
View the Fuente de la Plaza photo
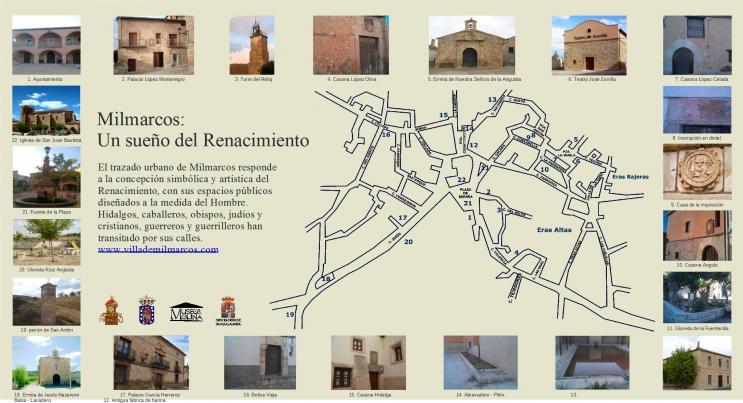(x=46, y=176)
